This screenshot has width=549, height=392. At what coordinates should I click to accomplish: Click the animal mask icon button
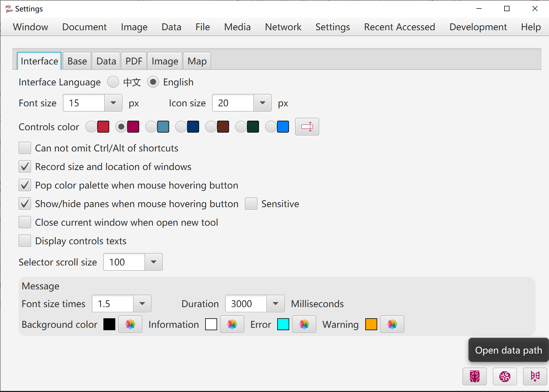(475, 376)
